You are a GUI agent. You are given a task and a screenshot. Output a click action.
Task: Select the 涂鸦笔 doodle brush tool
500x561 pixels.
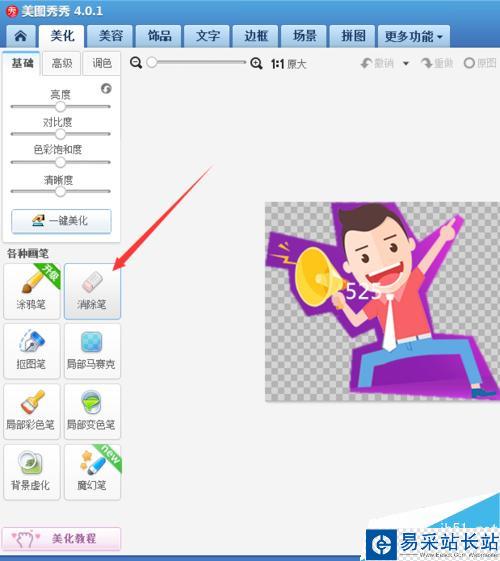pos(32,291)
